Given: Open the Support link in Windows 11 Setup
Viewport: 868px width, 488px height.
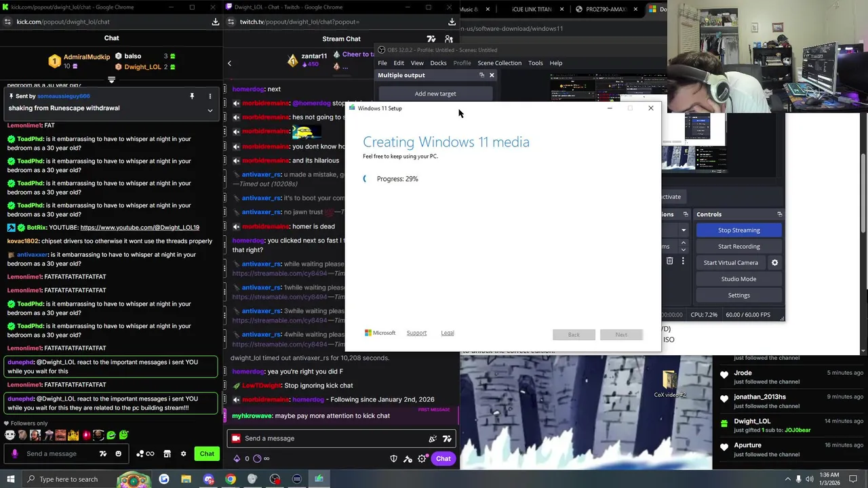Looking at the screenshot, I should click(416, 333).
